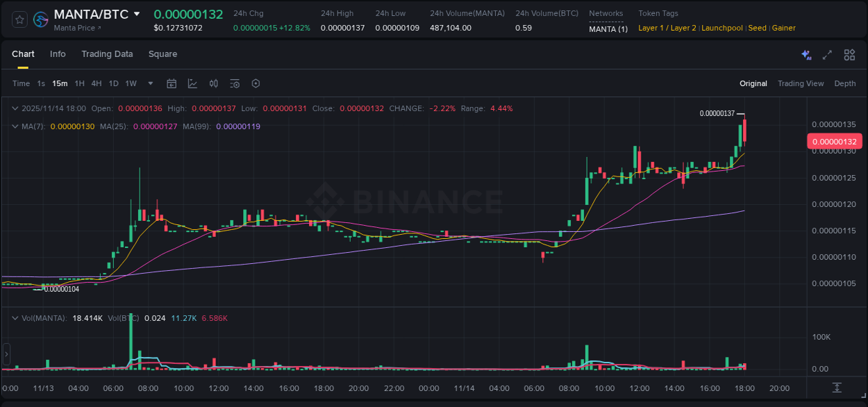Screen dimensions: 868x407
Task: Collapse the MA indicator row
Action: (15, 126)
